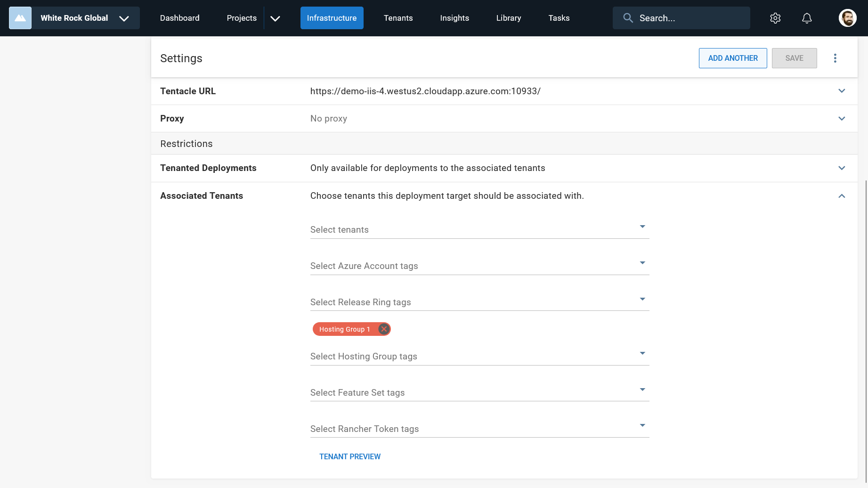Viewport: 868px width, 488px height.
Task: Open the Select Release Ring tags dropdown
Action: pos(479,302)
